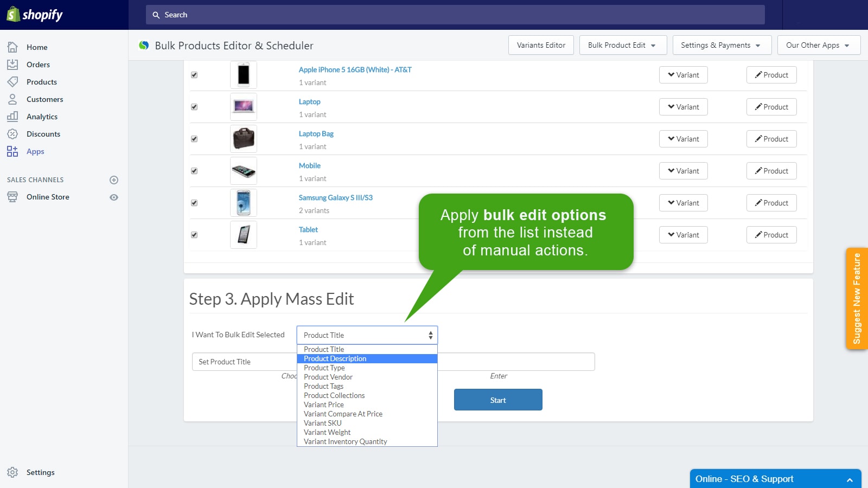Expand Variant for Laptop row

pyautogui.click(x=684, y=107)
